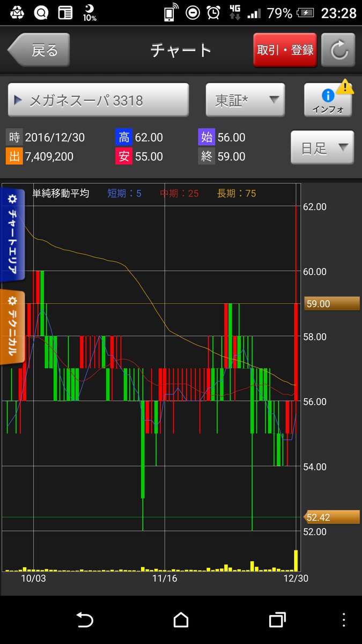Tap the opening price value 56.00
The height and width of the screenshot is (644, 362).
tap(231, 137)
